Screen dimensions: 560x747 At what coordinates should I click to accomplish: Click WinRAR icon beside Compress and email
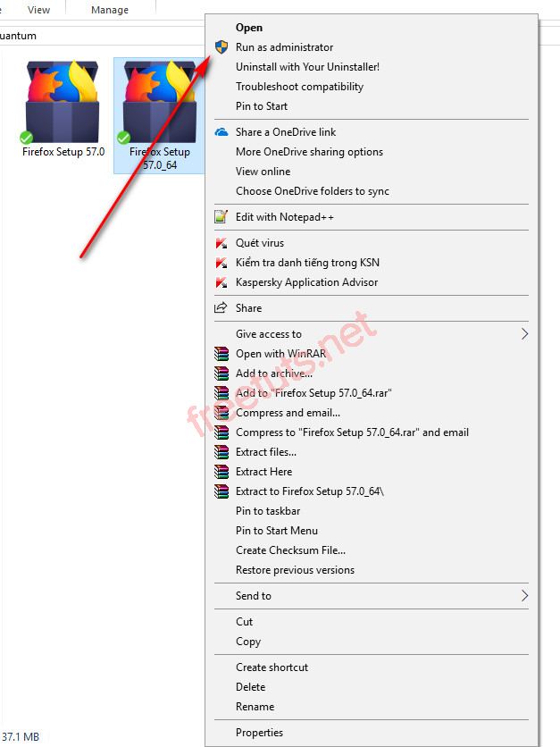coord(221,413)
